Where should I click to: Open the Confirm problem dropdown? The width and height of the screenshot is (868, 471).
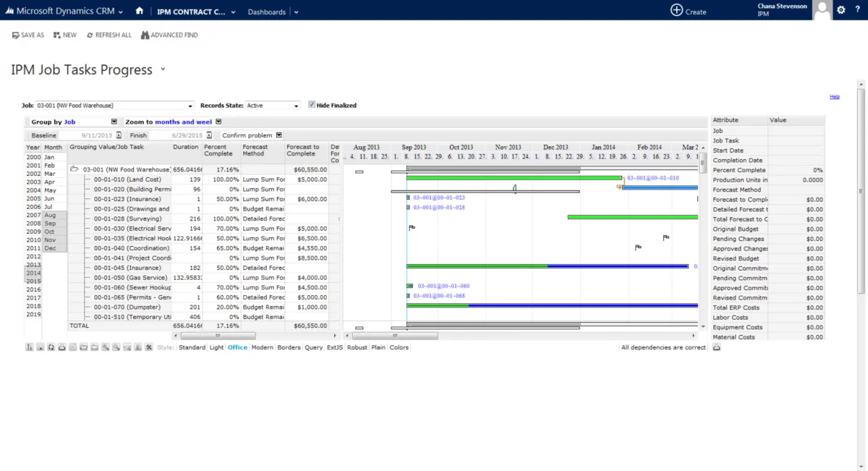(278, 135)
